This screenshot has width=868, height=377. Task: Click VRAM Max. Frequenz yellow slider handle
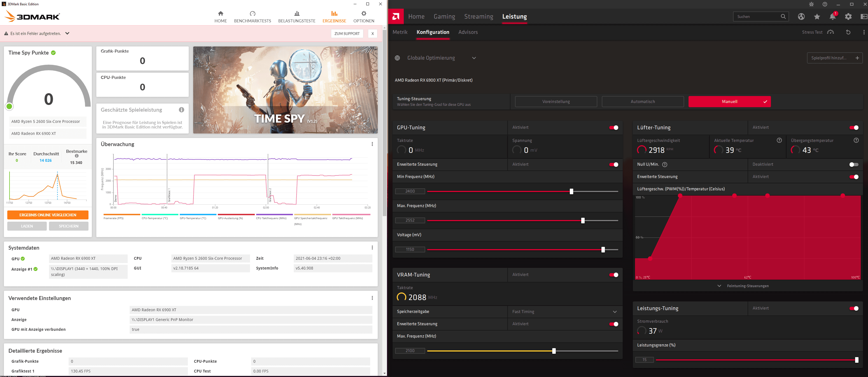554,351
